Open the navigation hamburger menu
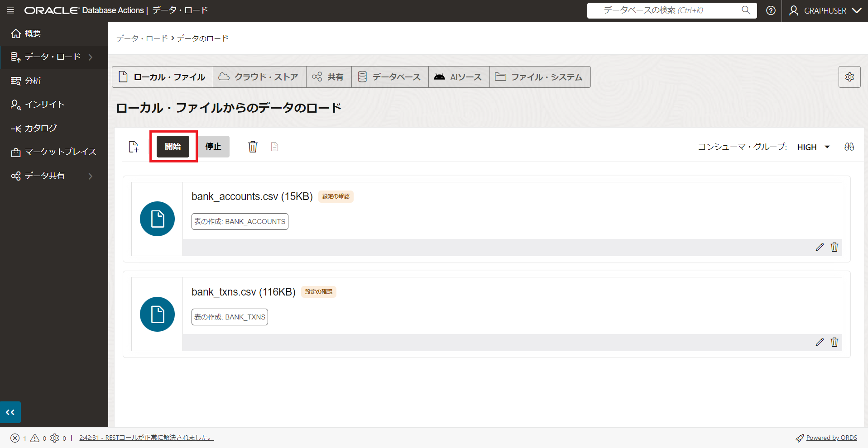The image size is (868, 448). pos(10,10)
